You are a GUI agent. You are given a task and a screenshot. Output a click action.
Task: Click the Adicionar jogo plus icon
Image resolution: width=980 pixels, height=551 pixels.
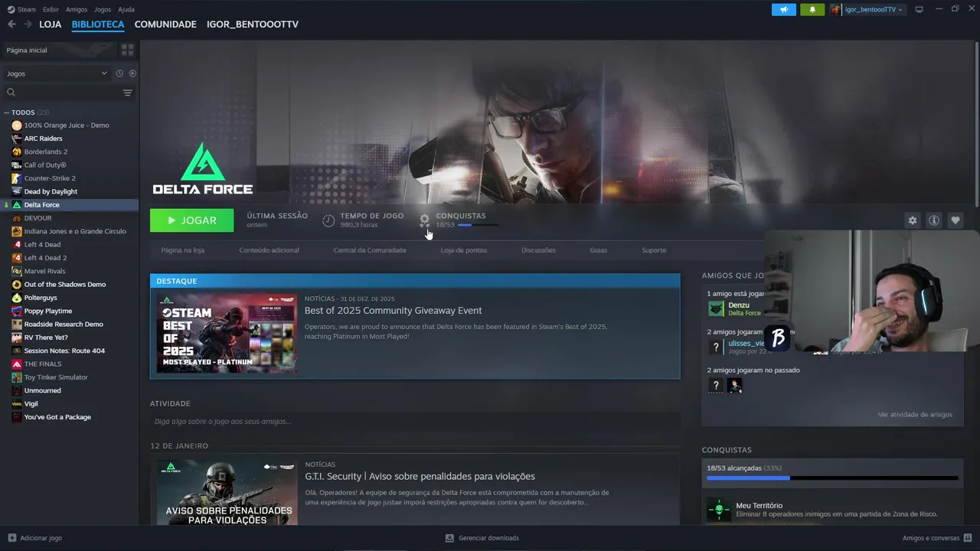pos(11,538)
